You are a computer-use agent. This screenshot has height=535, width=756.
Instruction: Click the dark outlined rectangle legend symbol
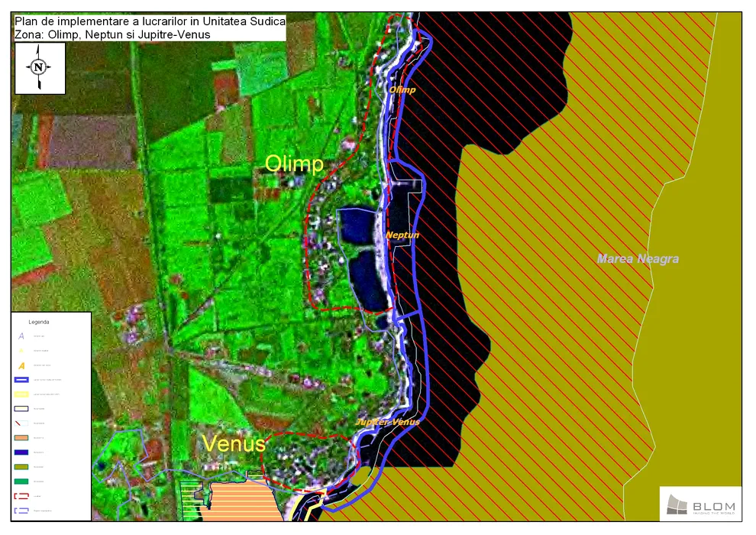[x=22, y=409]
